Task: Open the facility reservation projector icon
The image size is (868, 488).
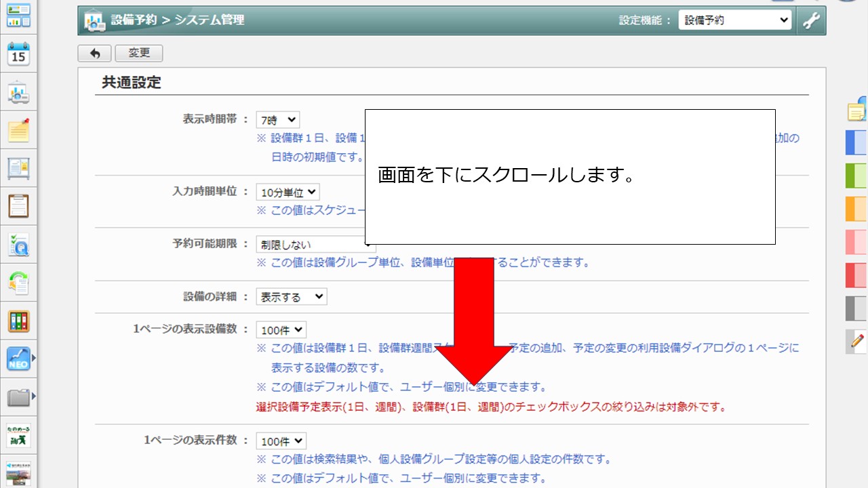Action: pos(18,93)
